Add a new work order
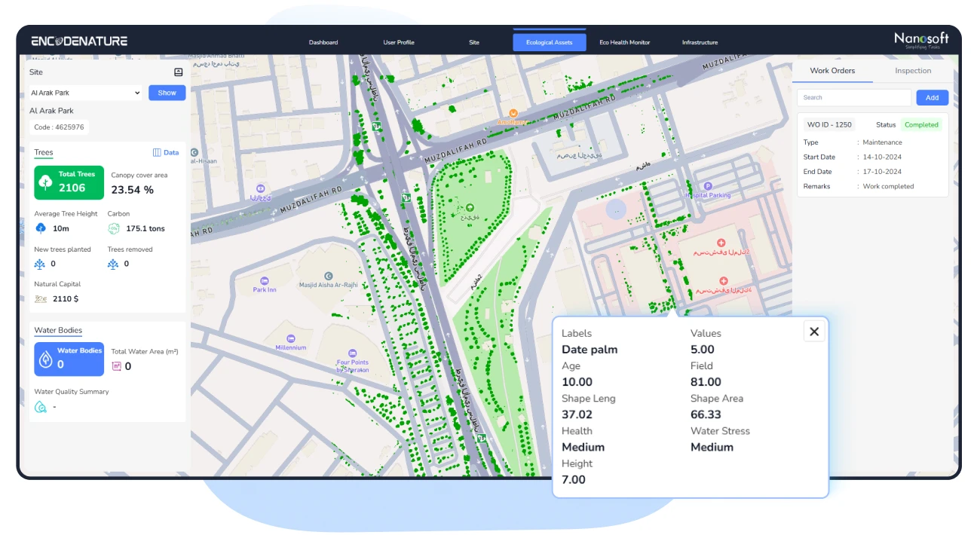Image resolution: width=980 pixels, height=535 pixels. pos(933,97)
